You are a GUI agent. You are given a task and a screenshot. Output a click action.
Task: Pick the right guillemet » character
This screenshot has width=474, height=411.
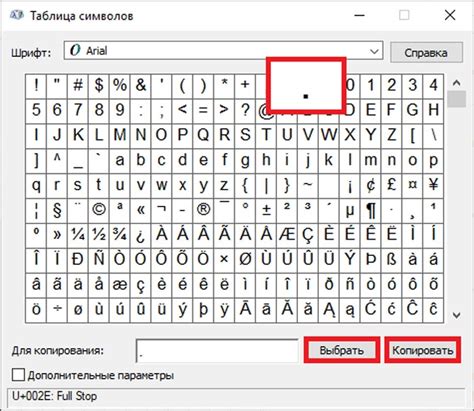[57, 236]
